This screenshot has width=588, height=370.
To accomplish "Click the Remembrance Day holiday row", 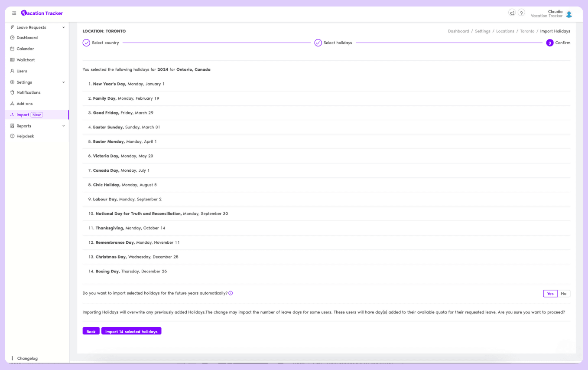I will [326, 242].
